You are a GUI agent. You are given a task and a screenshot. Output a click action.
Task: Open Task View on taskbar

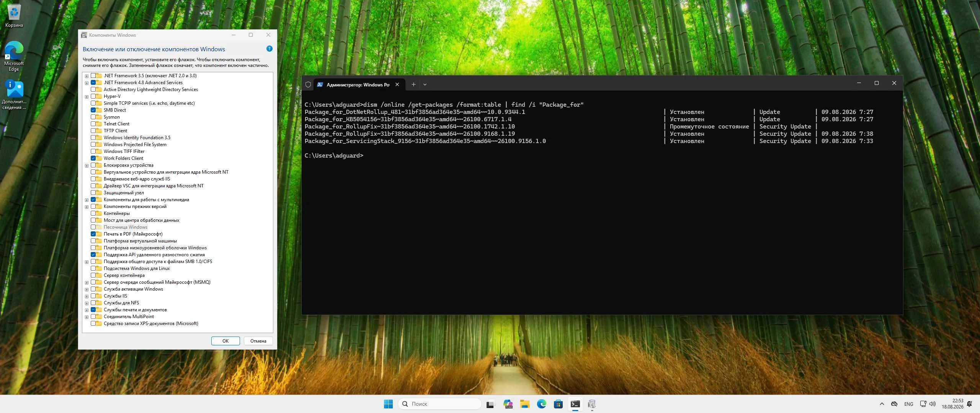pos(490,404)
